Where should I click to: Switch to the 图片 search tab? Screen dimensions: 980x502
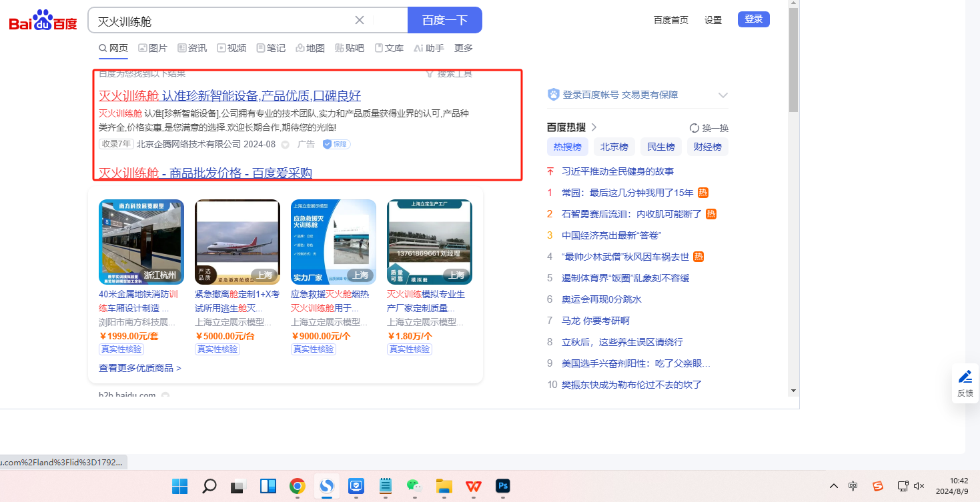[153, 48]
